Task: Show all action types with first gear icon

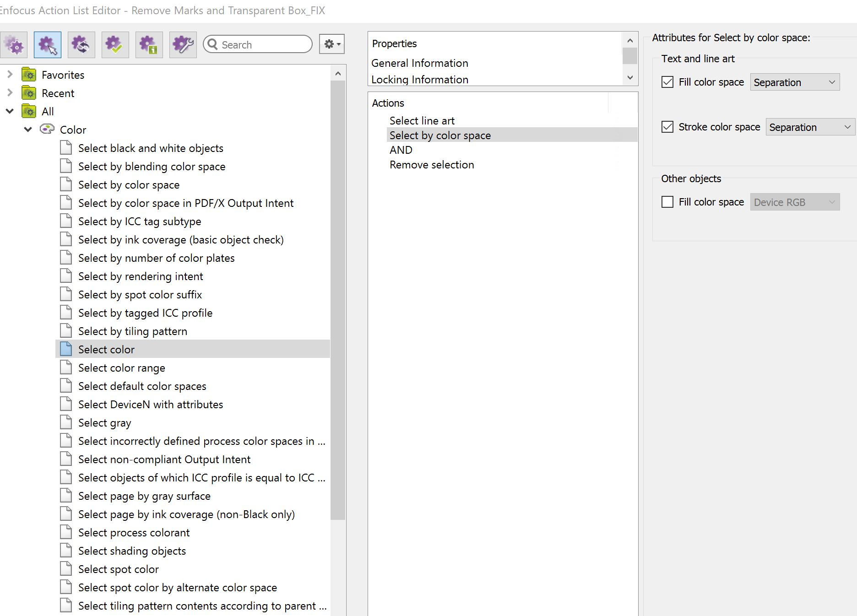Action: pyautogui.click(x=14, y=45)
